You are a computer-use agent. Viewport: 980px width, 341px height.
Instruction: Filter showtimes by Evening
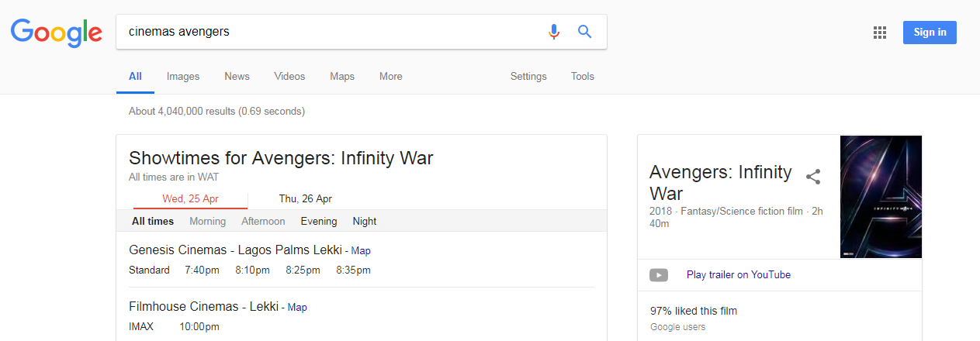coord(319,221)
